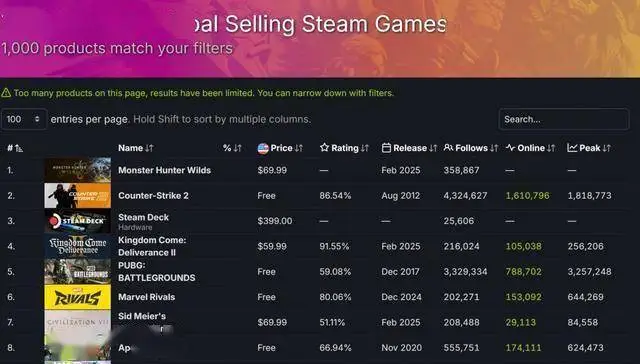Open the 100 entries per page dropdown
The image size is (640, 364).
click(24, 119)
